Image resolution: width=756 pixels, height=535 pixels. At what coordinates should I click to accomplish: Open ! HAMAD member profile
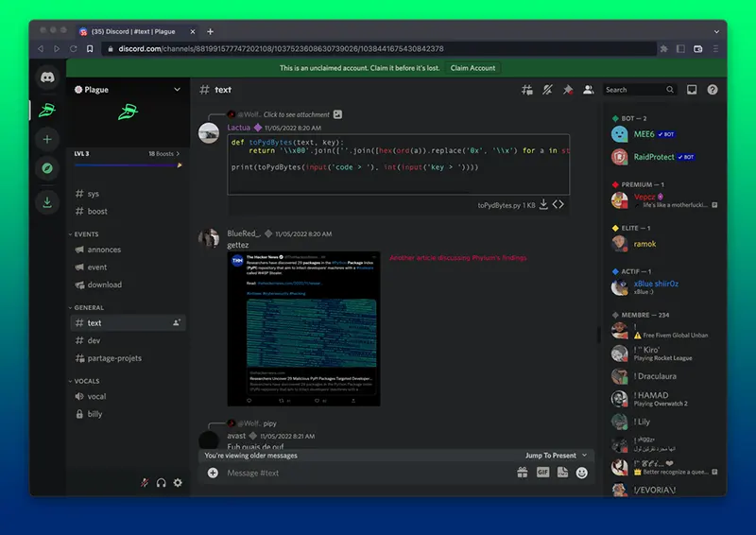coord(663,399)
